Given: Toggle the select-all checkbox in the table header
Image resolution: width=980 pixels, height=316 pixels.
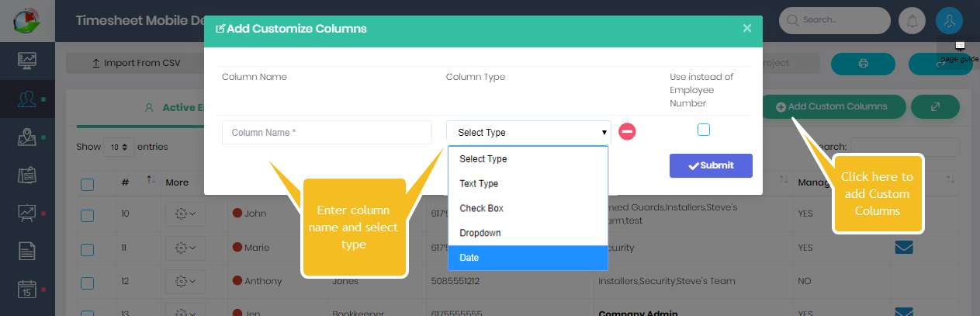Looking at the screenshot, I should [88, 184].
